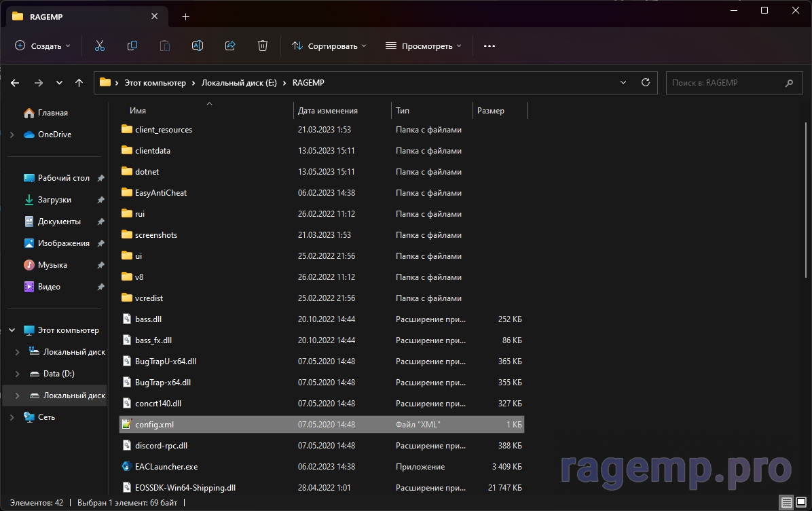Click Локальный диск (E:) breadcrumb

(x=239, y=83)
